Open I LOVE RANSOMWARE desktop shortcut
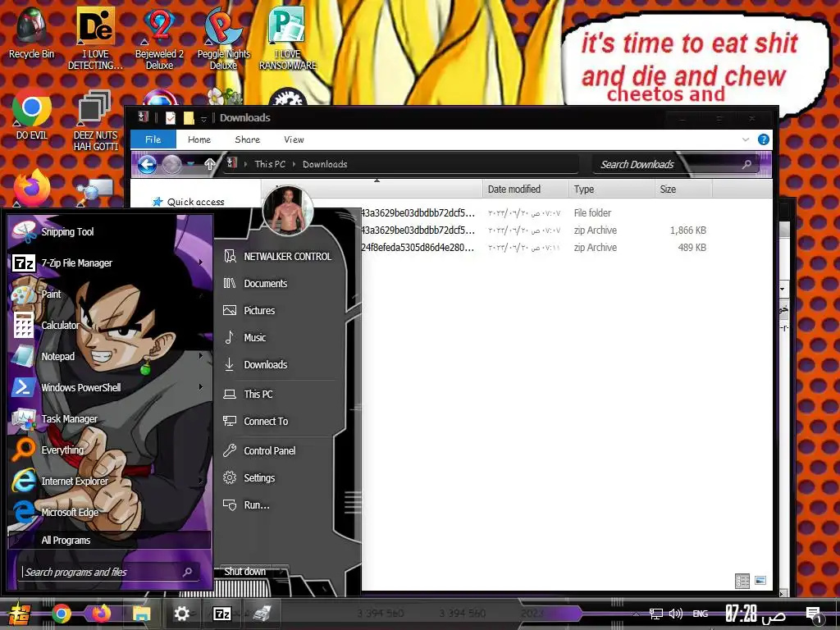The height and width of the screenshot is (630, 840). 288,38
